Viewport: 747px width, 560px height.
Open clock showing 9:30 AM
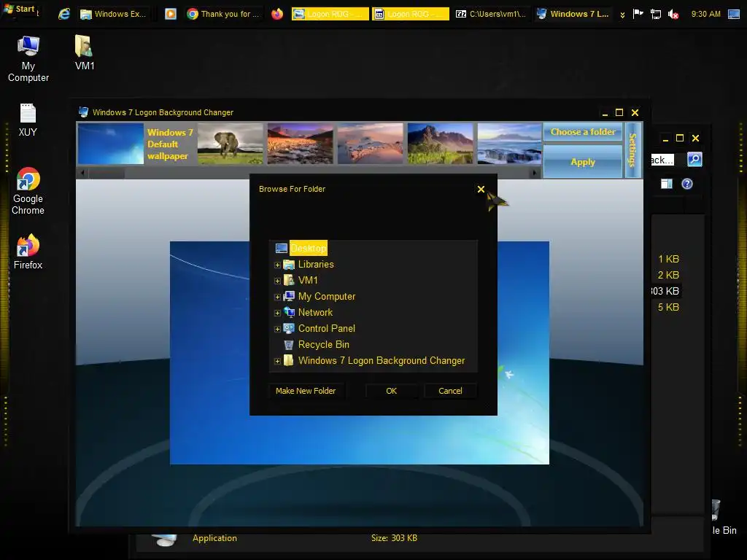pyautogui.click(x=705, y=14)
